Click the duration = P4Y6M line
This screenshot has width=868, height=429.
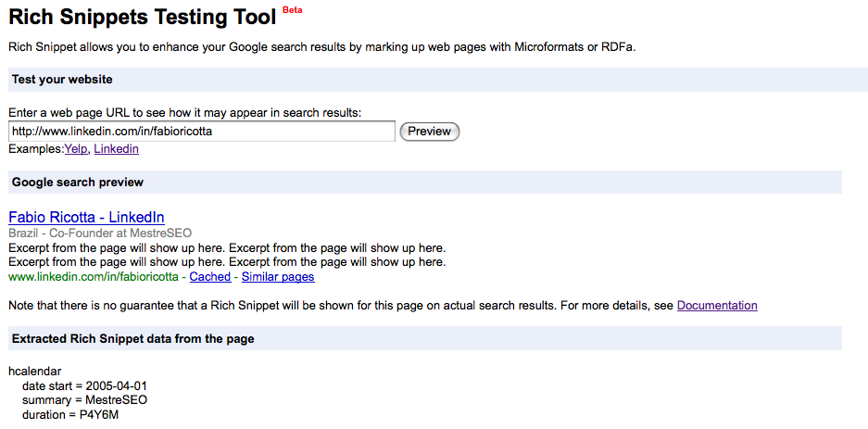point(69,415)
